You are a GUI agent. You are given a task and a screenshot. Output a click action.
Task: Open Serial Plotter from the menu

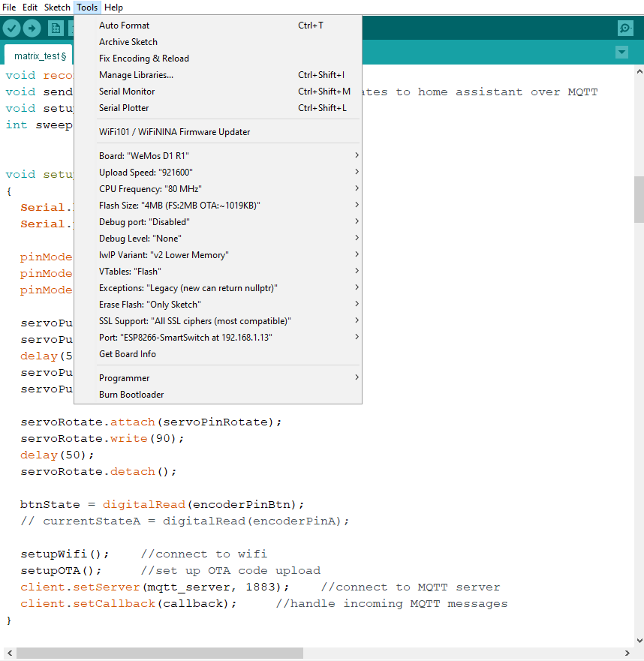point(218,108)
